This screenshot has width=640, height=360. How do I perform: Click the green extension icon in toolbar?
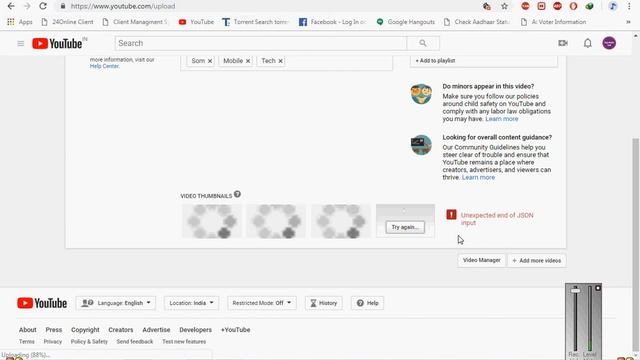tap(589, 6)
